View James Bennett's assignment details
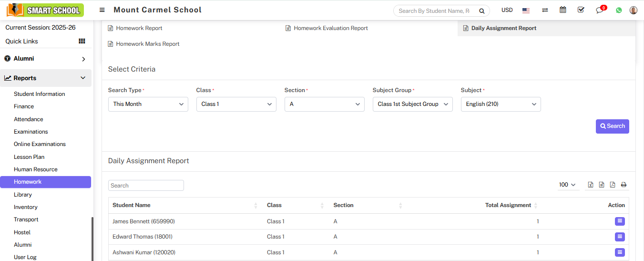The width and height of the screenshot is (644, 261). pos(620,221)
